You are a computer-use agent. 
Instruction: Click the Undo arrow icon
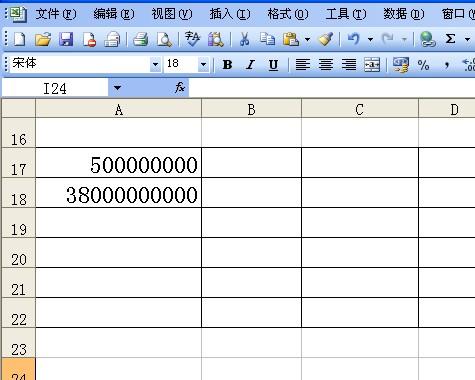tap(354, 39)
